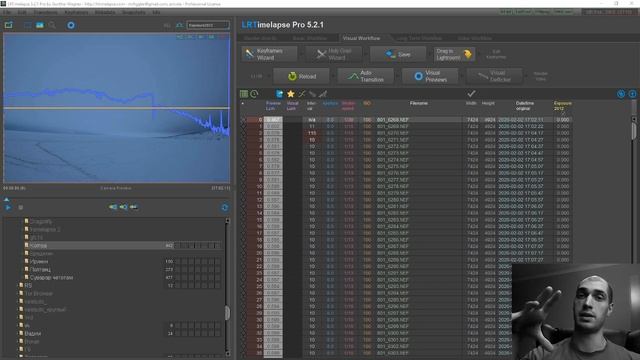Select the RS folder in the tree
Image resolution: width=640 pixels, height=360 pixels.
click(x=28, y=285)
